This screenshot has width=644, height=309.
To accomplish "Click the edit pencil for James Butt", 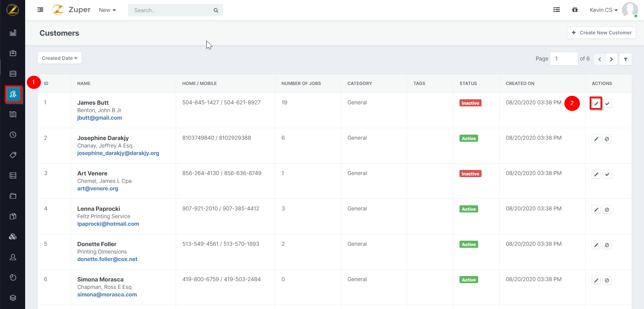I will pyautogui.click(x=596, y=103).
